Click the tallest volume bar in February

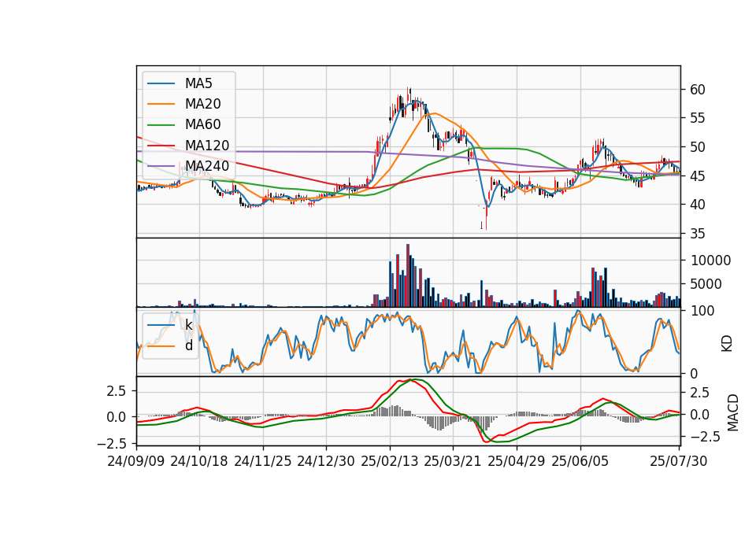point(408,275)
